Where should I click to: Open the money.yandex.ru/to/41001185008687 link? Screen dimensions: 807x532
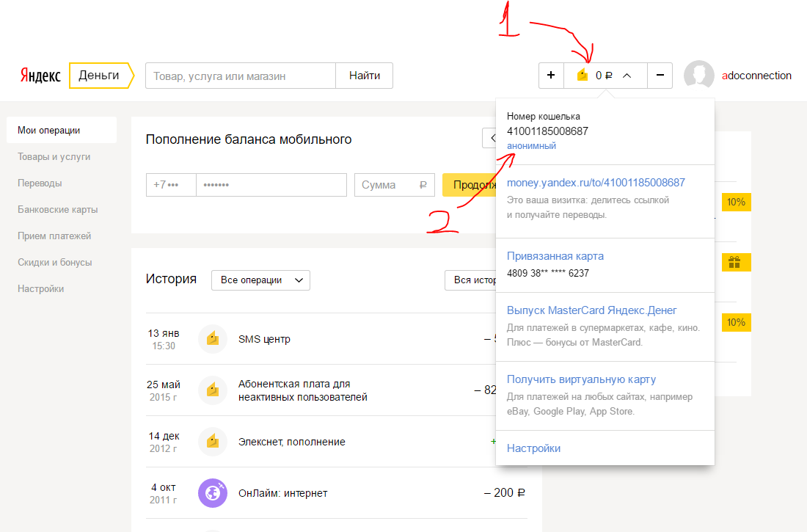coord(596,182)
